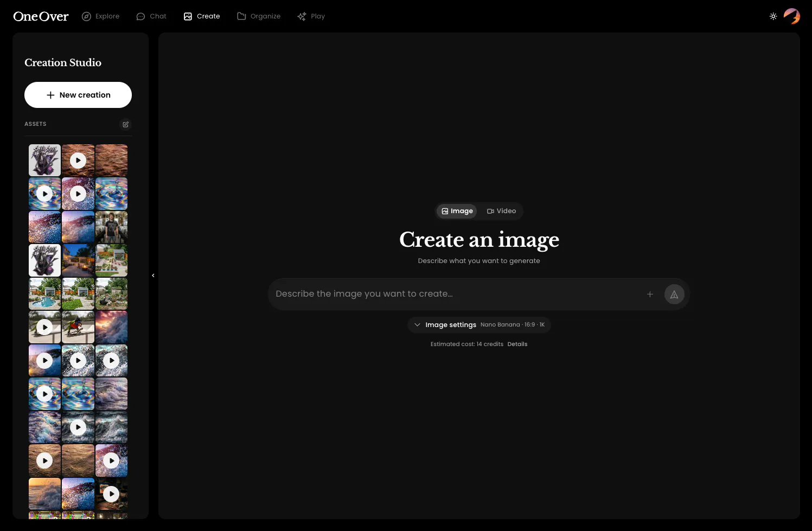Expand the Image settings panel
Screen dimensions: 812x531
pos(479,325)
